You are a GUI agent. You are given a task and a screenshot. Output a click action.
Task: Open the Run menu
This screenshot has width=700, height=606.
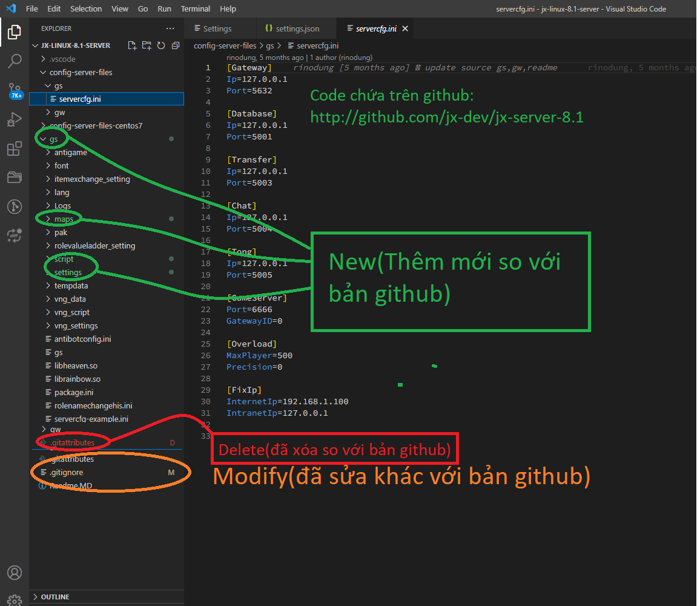pos(164,8)
